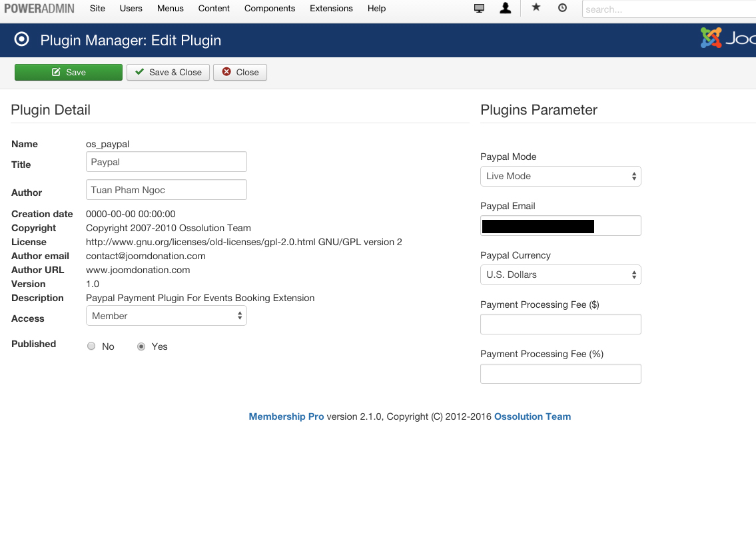Viewport: 756px width, 541px height.
Task: Click the Title input field containing Paypal
Action: [167, 161]
